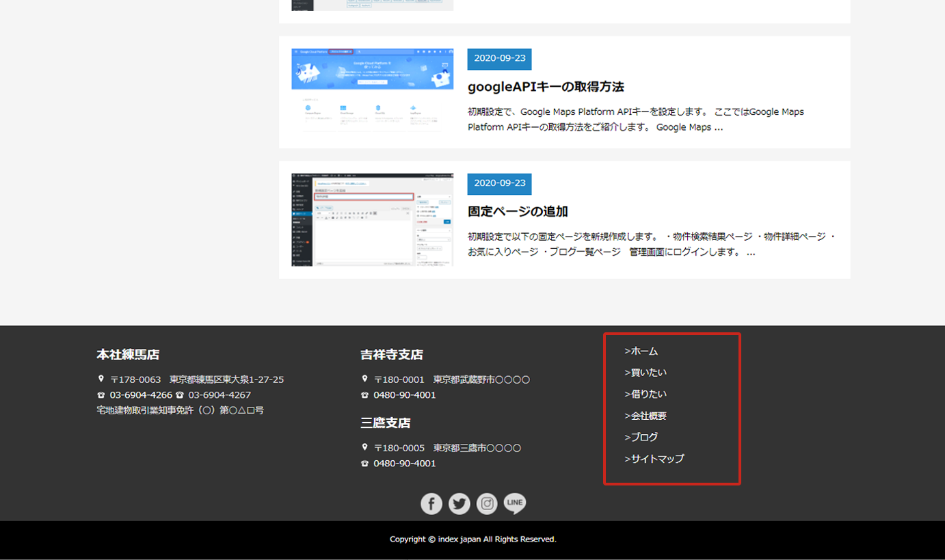Image resolution: width=945 pixels, height=560 pixels.
Task: Go to ホーム in footer menu
Action: [641, 351]
